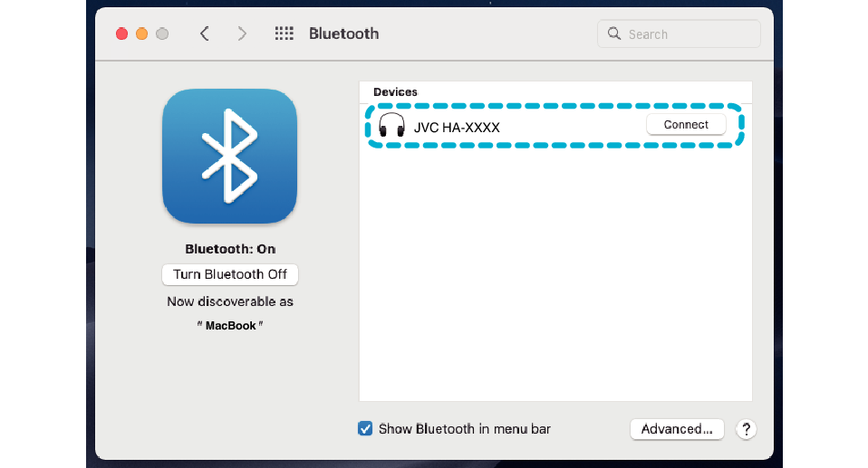Click the Bluetooth: On status label
Screen dimensions: 868x468
tap(229, 249)
